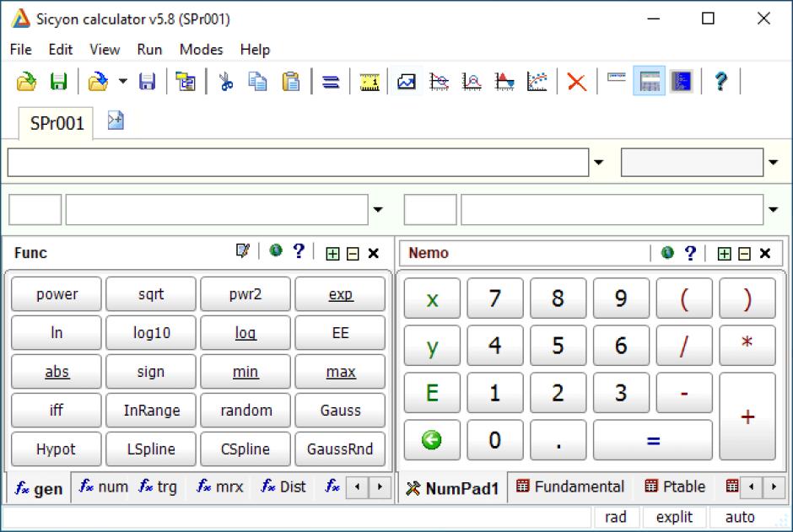Switch to the fx trg function tab
The width and height of the screenshot is (793, 532).
tap(158, 486)
